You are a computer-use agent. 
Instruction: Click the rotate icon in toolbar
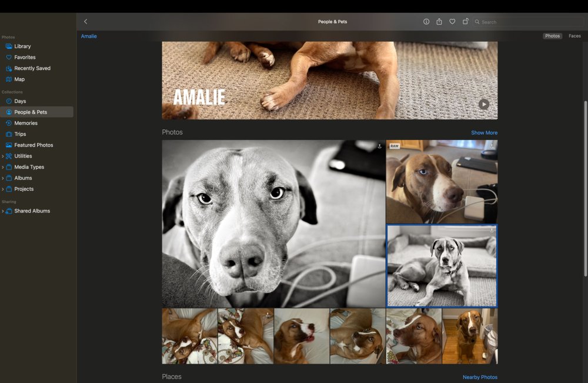coord(465,21)
